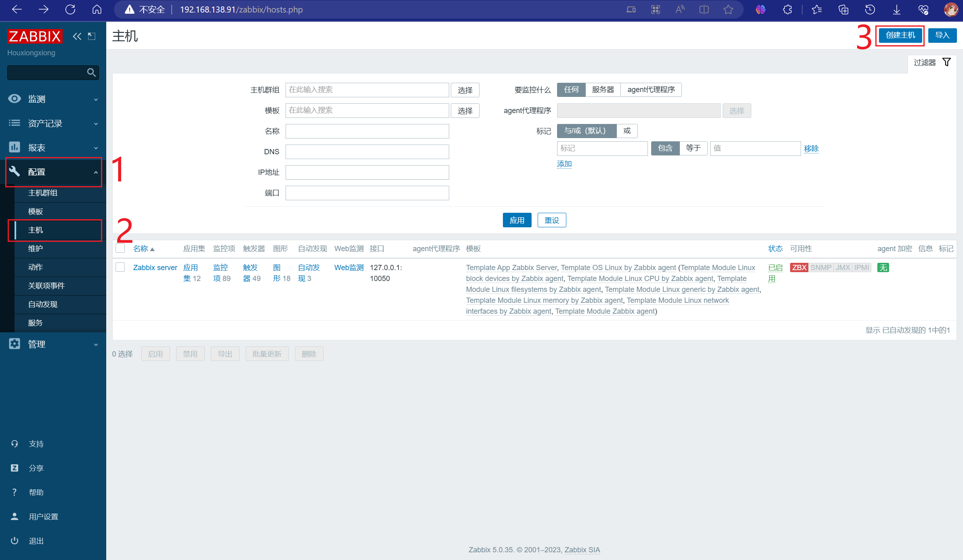963x560 pixels.
Task: Click the sidebar kiosk mode icon
Action: point(92,36)
